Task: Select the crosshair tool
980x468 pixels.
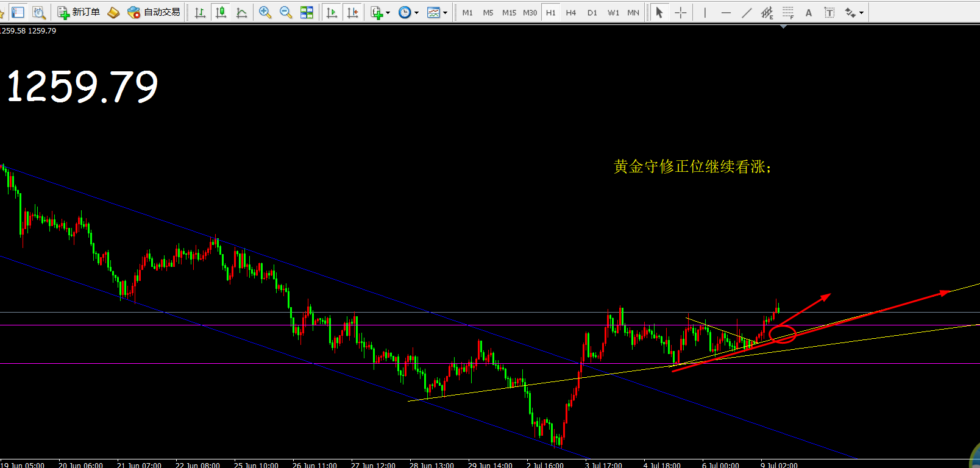Action: point(681,12)
